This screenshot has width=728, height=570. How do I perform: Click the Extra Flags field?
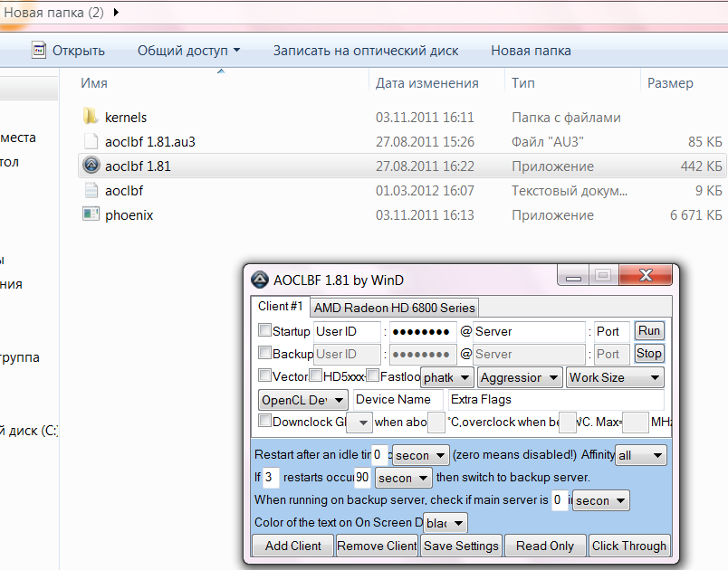tap(556, 399)
